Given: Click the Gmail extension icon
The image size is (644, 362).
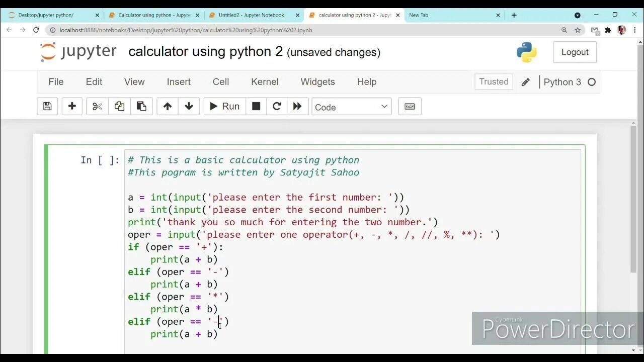Looking at the screenshot, I should (595, 30).
